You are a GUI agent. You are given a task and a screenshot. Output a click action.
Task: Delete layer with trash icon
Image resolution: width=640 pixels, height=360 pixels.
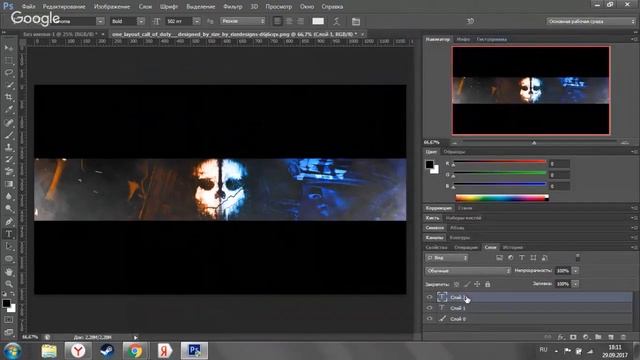[x=623, y=337]
